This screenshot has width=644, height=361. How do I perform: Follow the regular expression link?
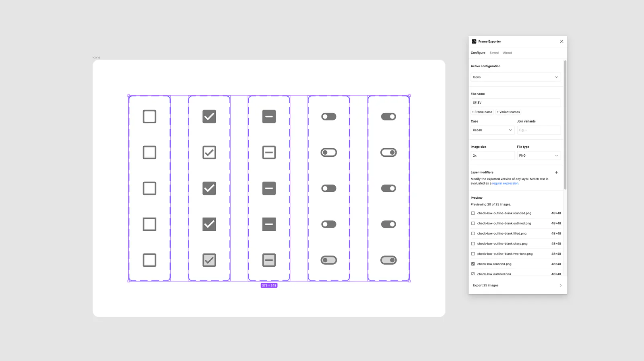coord(505,183)
